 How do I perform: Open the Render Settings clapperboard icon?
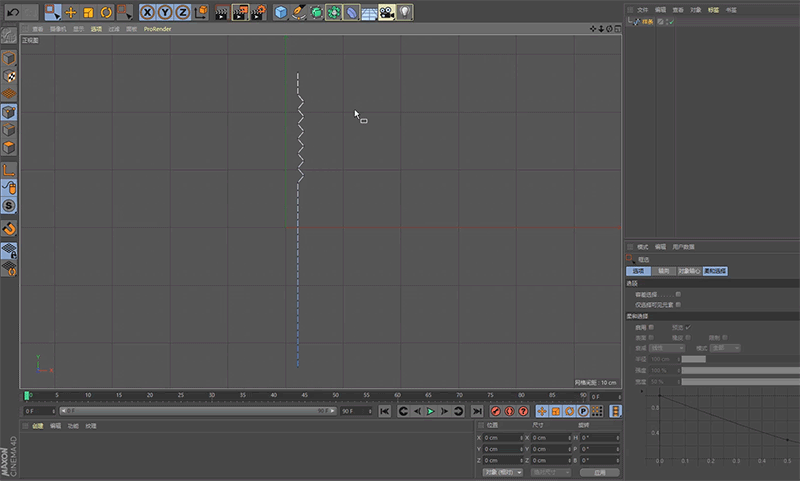pos(258,13)
